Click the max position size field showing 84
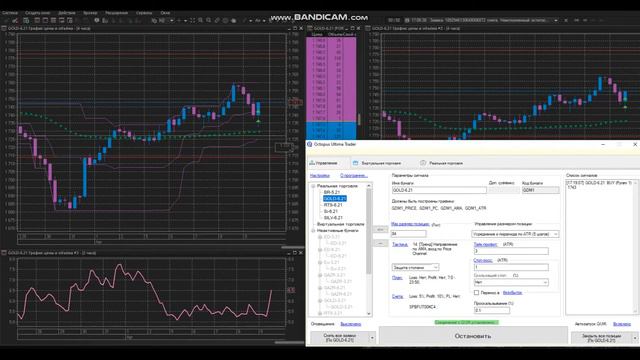The image size is (640, 360). pos(409,234)
